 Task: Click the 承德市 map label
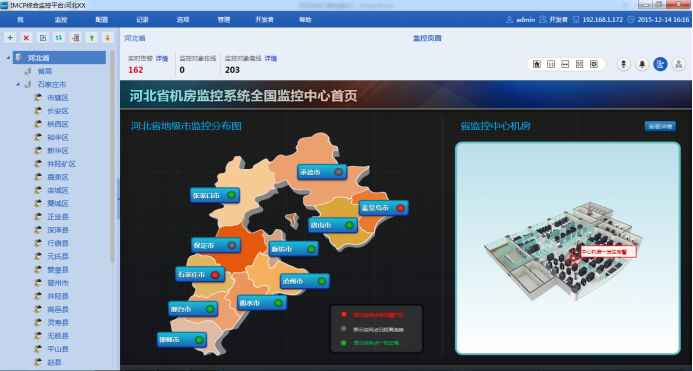pyautogui.click(x=322, y=172)
